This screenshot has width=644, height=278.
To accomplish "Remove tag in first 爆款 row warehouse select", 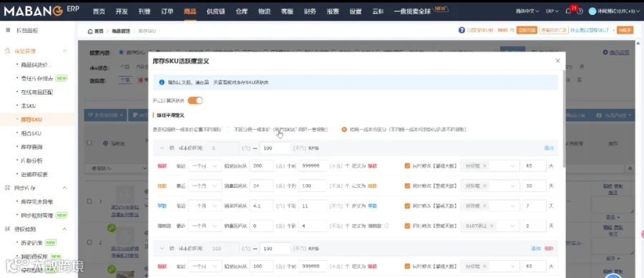I will point(484,166).
